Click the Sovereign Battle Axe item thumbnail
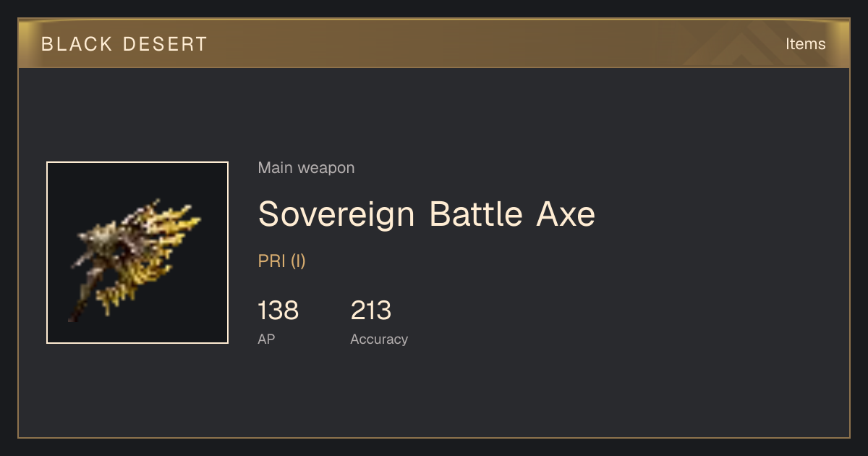 pos(137,253)
